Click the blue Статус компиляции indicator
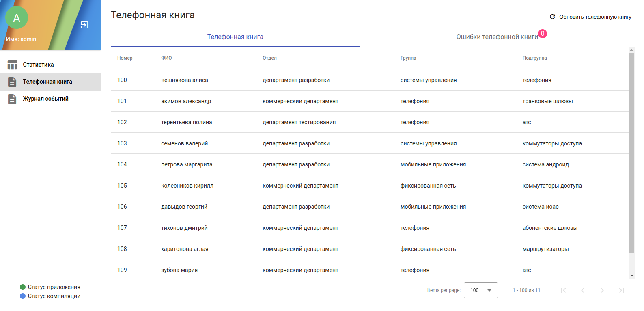644x311 pixels. coord(23,296)
